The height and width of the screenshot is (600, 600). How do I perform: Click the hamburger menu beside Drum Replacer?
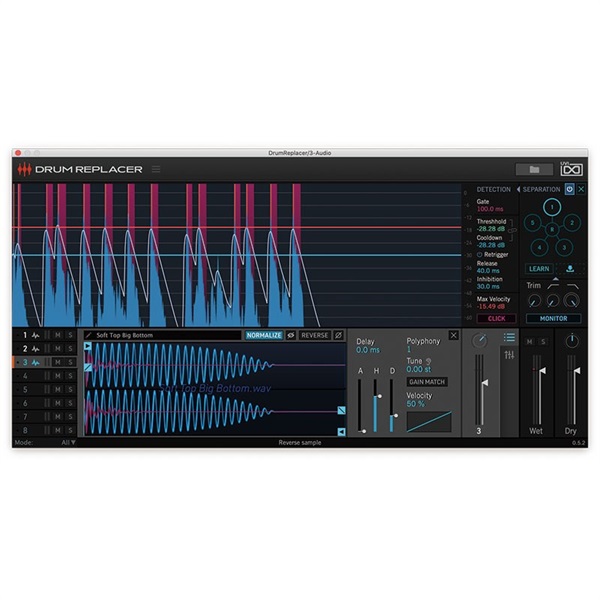155,169
